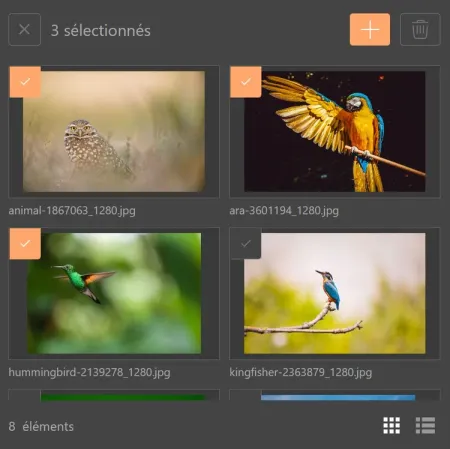
Task: Click the "8 éléments" status text
Action: tap(41, 426)
